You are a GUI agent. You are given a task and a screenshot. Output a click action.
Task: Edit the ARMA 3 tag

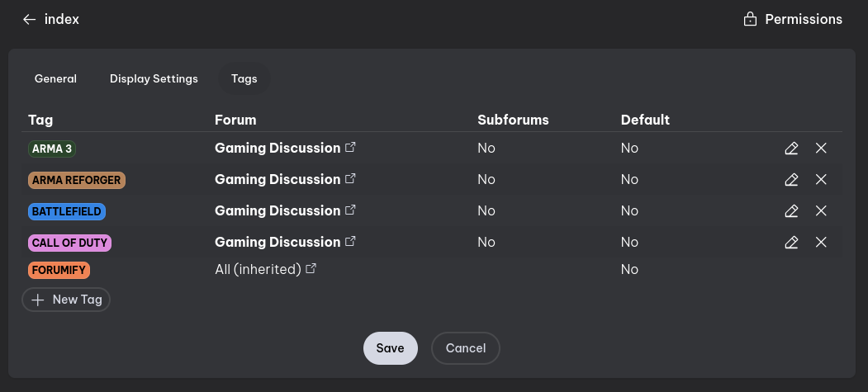coord(791,149)
